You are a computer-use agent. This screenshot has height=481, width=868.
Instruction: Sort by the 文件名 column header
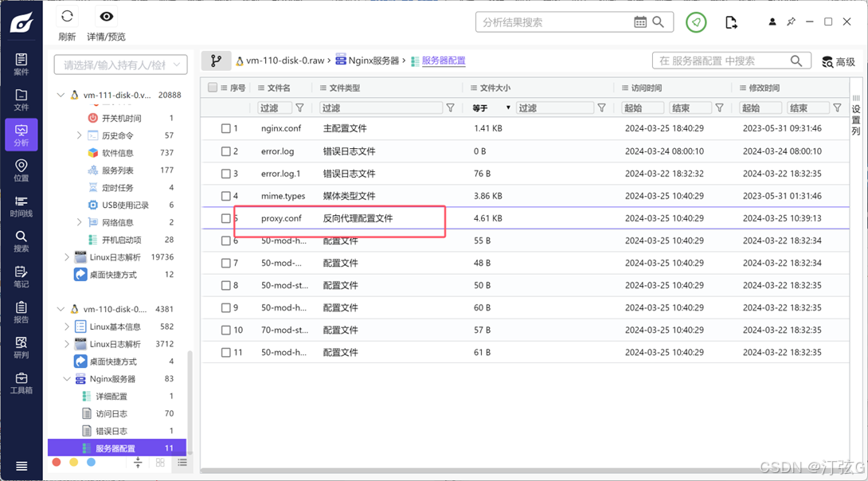coord(279,88)
